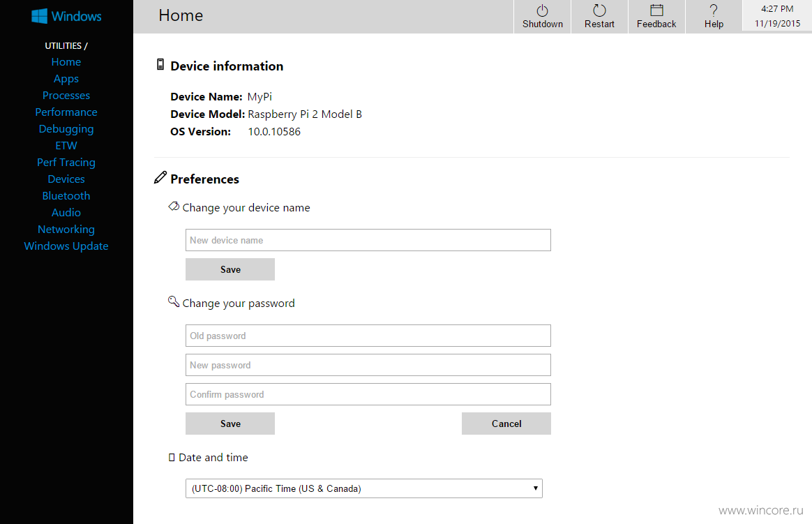Click the Date and time label

[x=213, y=458]
